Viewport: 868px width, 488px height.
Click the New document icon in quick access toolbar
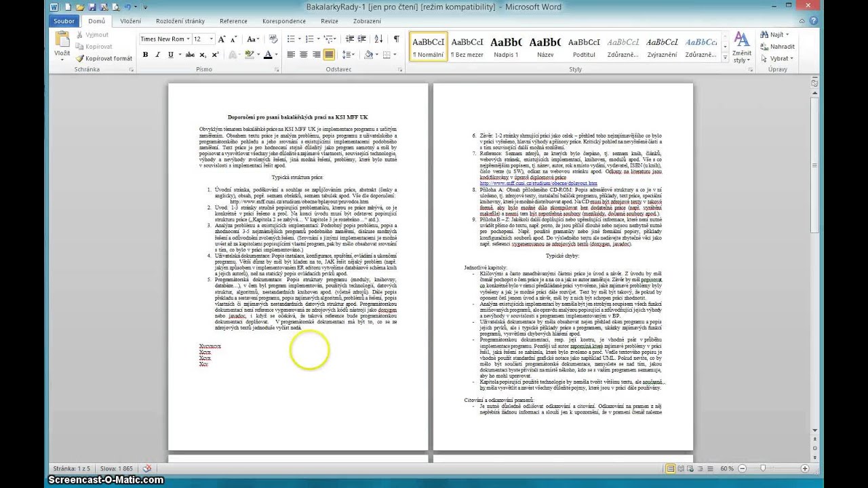pyautogui.click(x=68, y=7)
